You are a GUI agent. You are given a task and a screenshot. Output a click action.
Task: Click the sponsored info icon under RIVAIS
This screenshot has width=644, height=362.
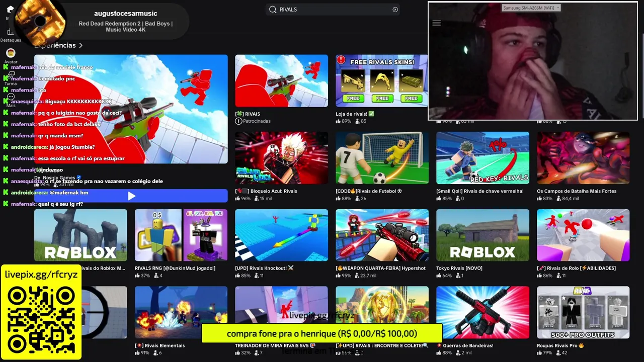(x=238, y=121)
